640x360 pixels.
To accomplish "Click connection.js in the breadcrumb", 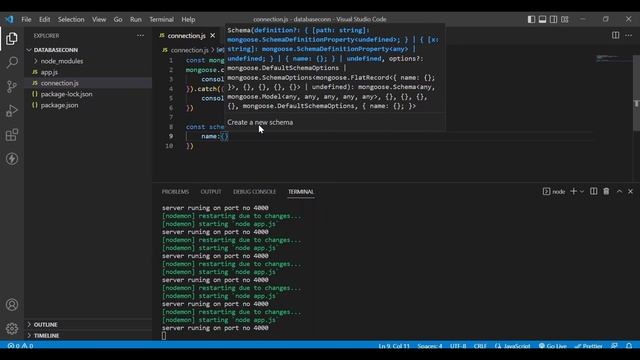I will [189, 50].
